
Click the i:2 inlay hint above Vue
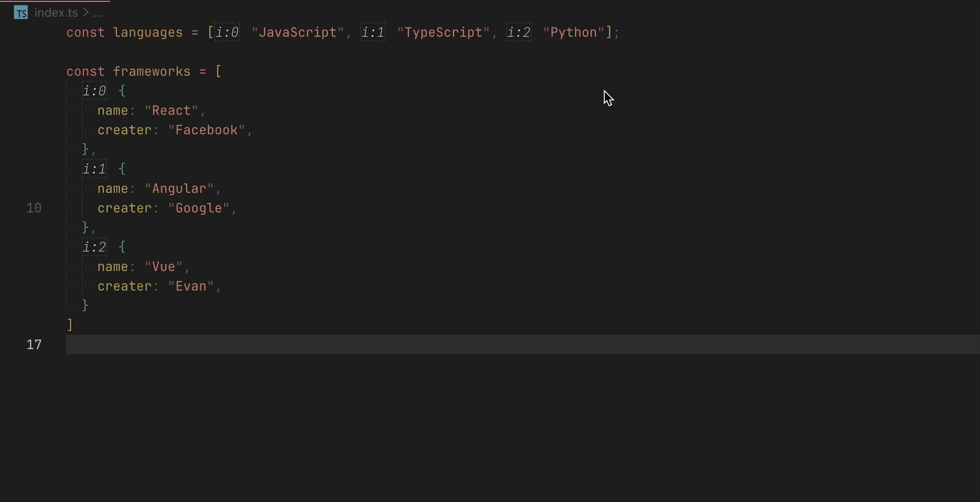(94, 247)
